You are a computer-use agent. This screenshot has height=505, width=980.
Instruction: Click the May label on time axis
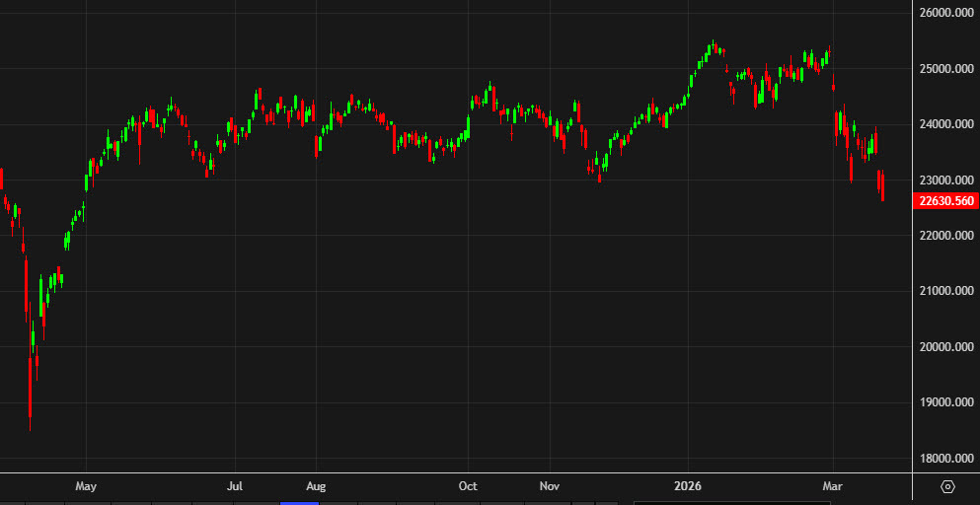tap(86, 486)
